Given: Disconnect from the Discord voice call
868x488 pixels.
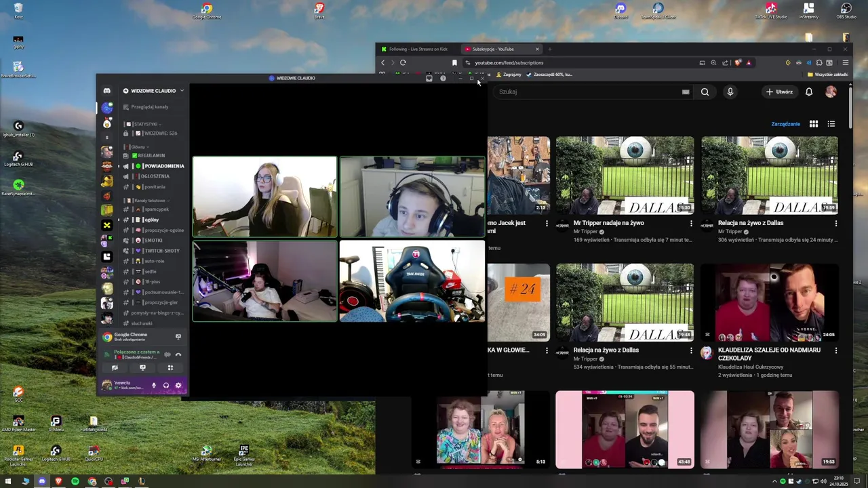Looking at the screenshot, I should tap(178, 354).
